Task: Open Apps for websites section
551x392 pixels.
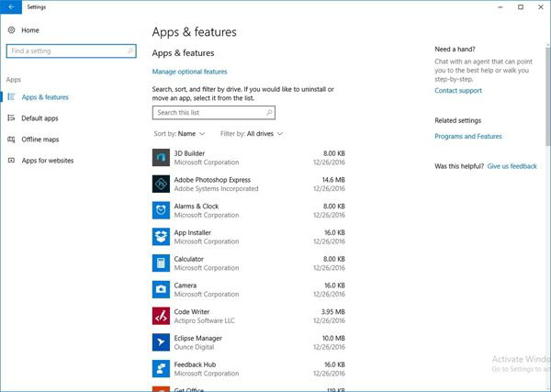Action: (x=47, y=161)
